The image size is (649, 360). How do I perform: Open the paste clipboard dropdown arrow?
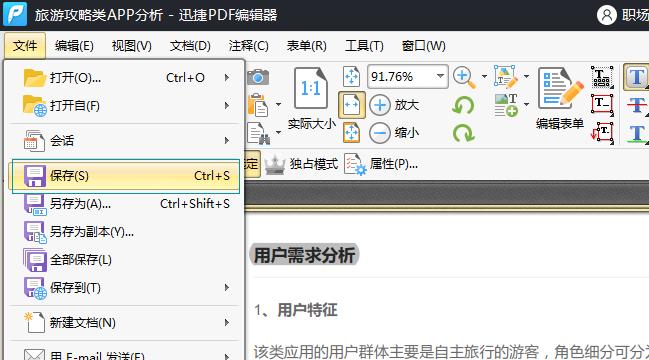(279, 104)
